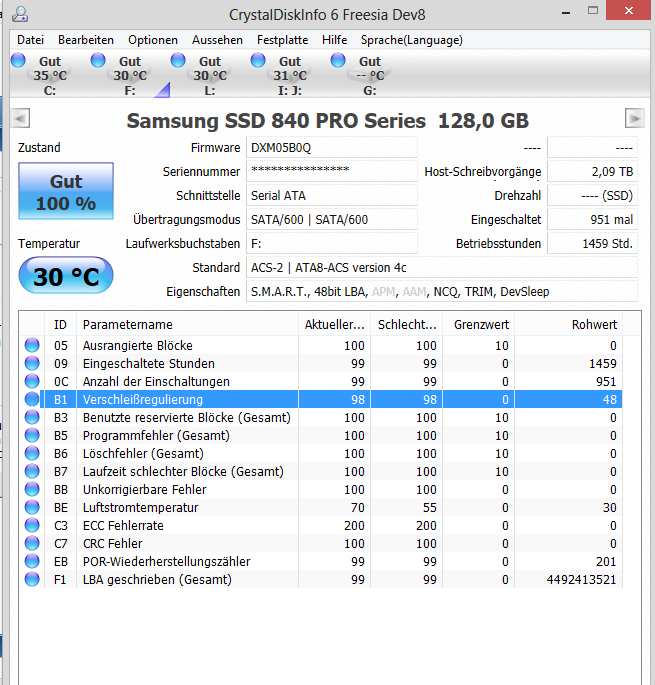Click the Firmware field DXM05B0Q
Image resolution: width=655 pixels, height=685 pixels.
point(332,148)
